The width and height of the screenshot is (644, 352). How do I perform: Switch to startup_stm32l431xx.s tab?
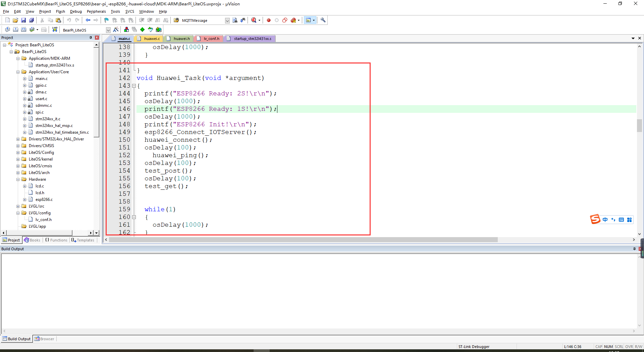point(250,39)
